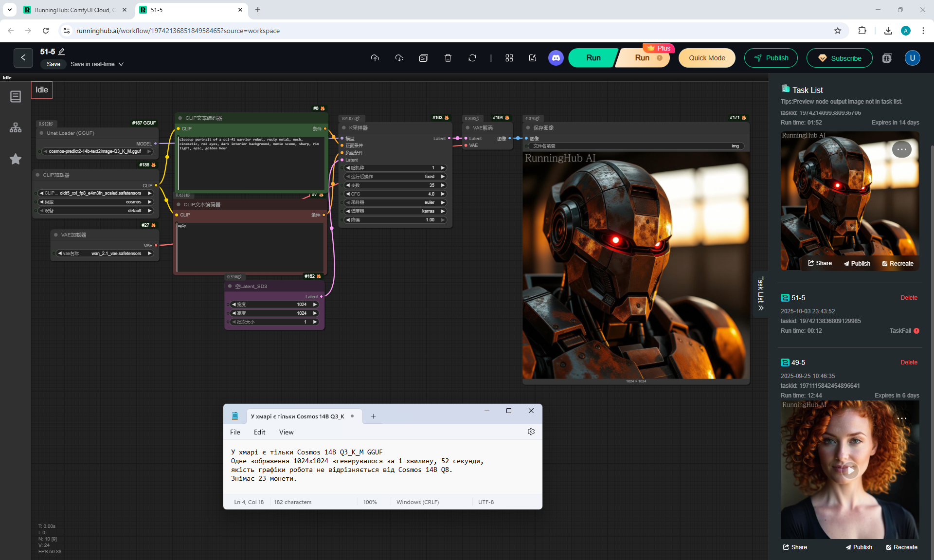Screen dimensions: 934x560
Task: Click the pencil icon to rename workflow 51-5
Action: click(62, 52)
